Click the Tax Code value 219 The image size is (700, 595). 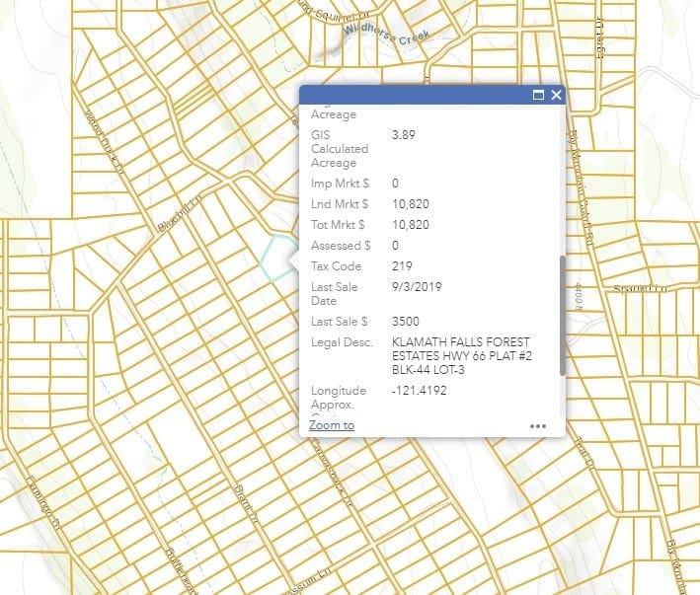402,266
